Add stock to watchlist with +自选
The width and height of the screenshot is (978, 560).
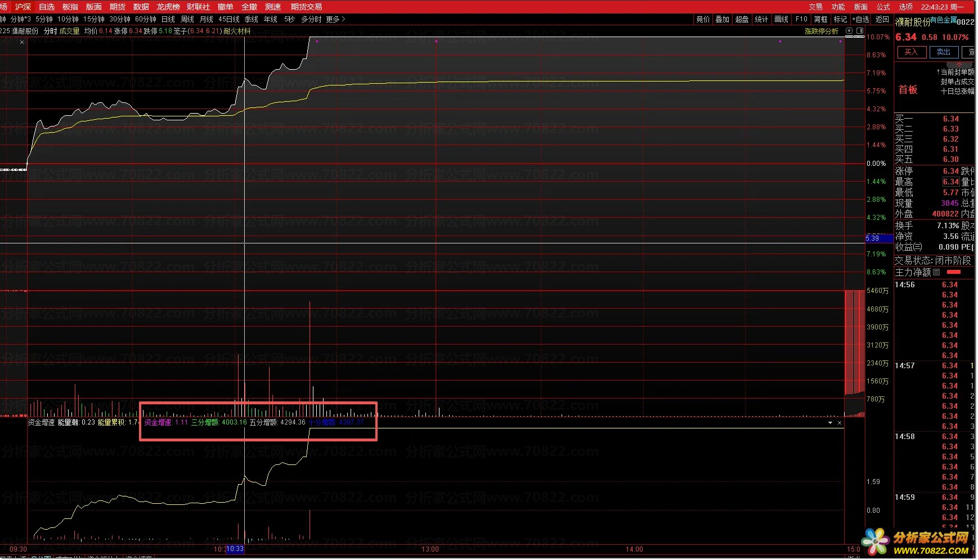pos(860,19)
